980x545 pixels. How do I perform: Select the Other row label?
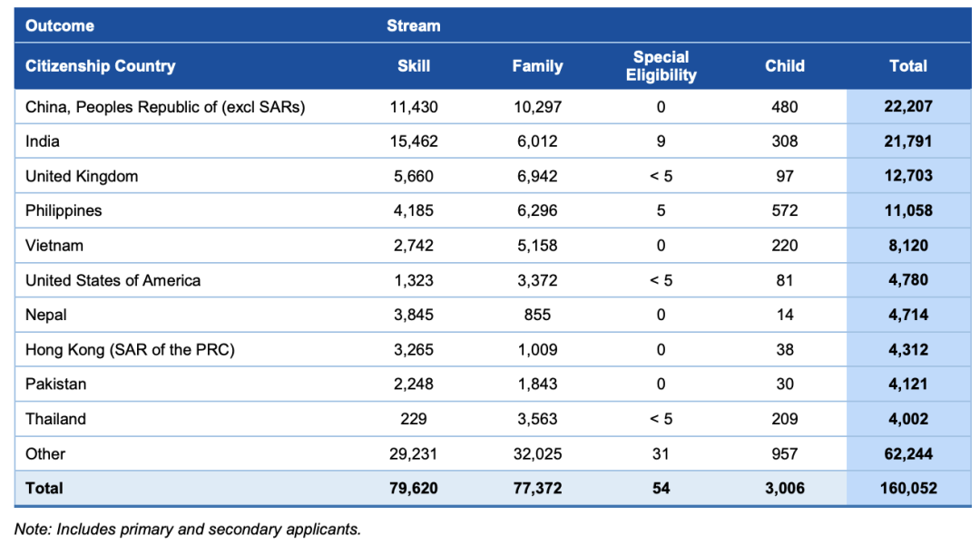coord(45,453)
